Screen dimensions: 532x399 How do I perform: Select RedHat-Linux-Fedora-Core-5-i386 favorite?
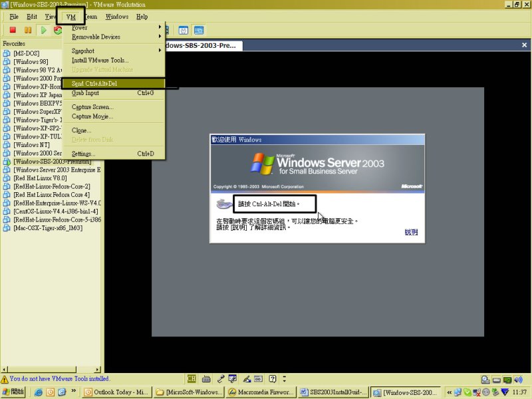(x=57, y=220)
